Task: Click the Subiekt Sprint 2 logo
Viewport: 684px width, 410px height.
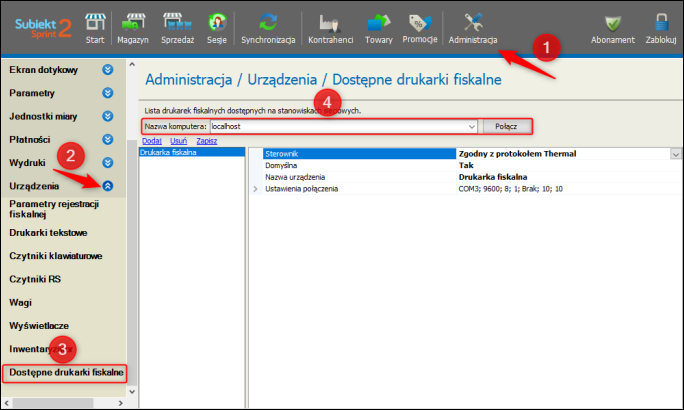Action: [x=43, y=28]
